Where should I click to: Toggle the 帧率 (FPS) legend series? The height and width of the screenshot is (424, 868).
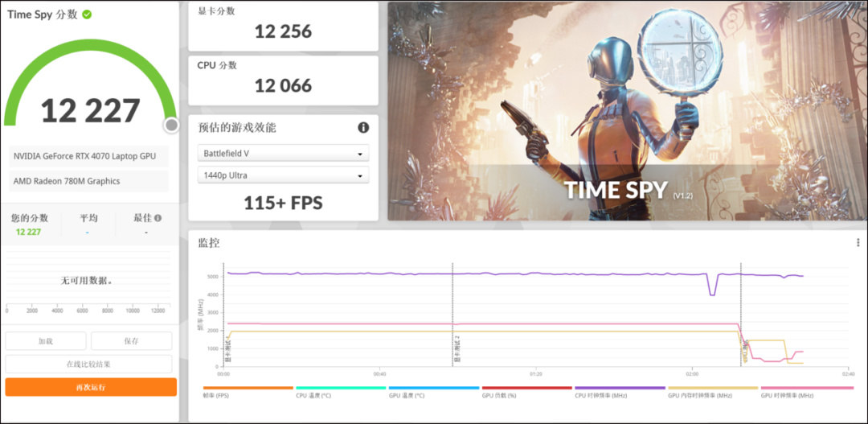[248, 393]
